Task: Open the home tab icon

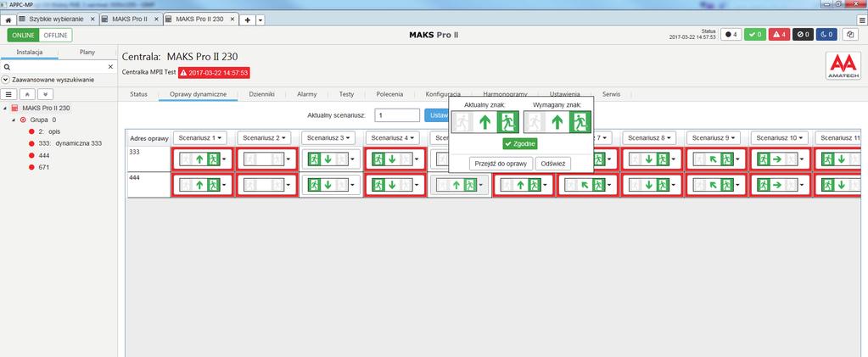Action: [8, 20]
